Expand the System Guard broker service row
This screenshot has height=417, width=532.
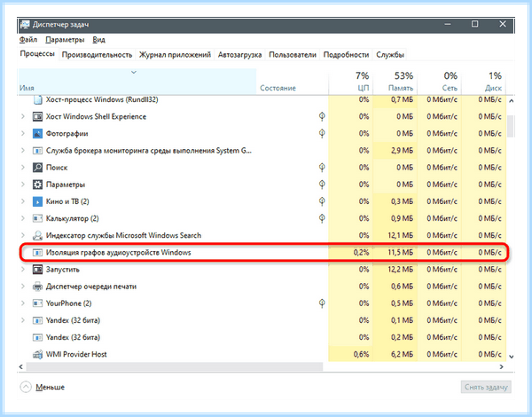coord(23,151)
